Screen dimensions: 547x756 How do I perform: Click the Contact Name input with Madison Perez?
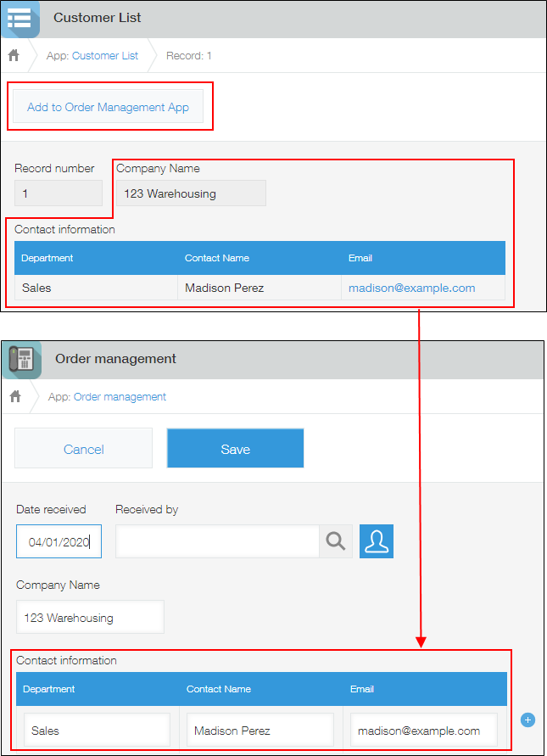(x=260, y=730)
